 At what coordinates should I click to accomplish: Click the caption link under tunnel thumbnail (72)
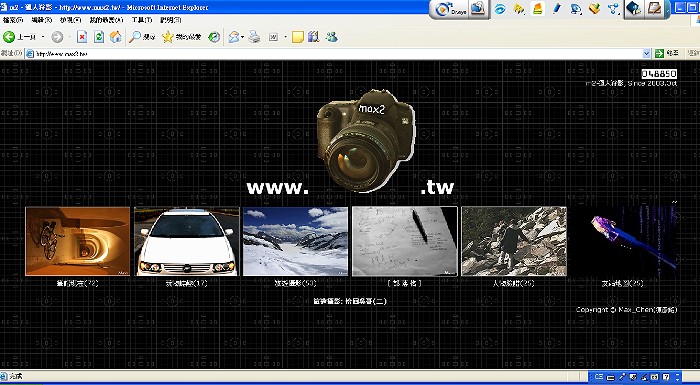78,284
